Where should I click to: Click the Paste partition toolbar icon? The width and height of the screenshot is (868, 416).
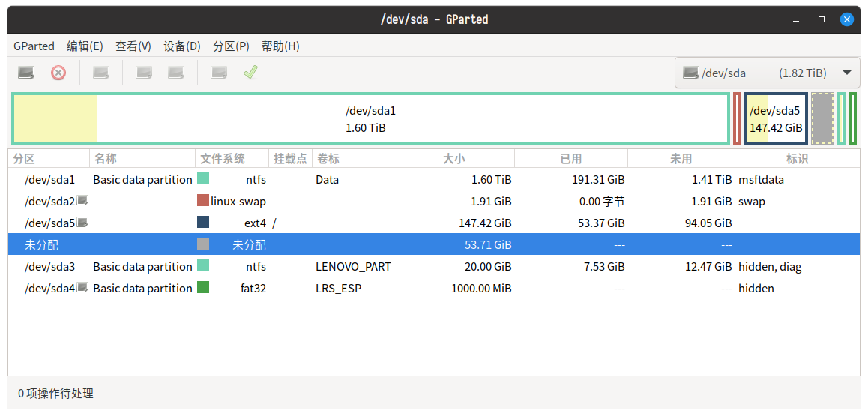point(176,73)
